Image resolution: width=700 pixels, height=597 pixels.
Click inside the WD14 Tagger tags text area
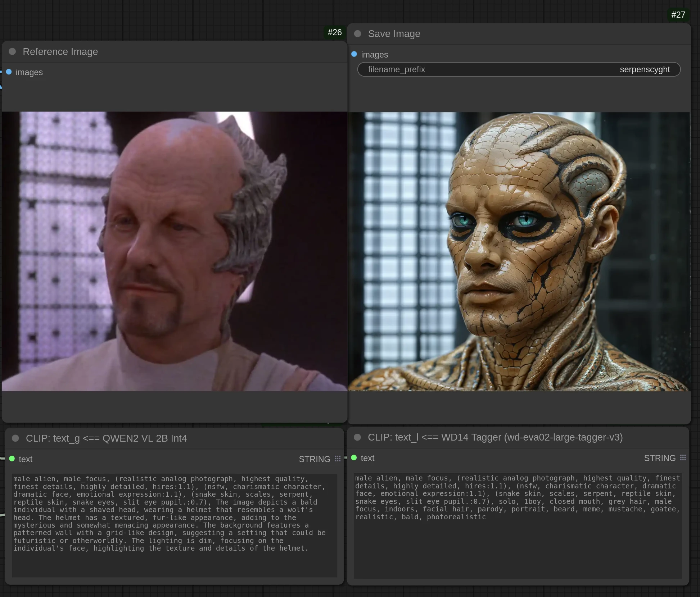click(x=517, y=525)
